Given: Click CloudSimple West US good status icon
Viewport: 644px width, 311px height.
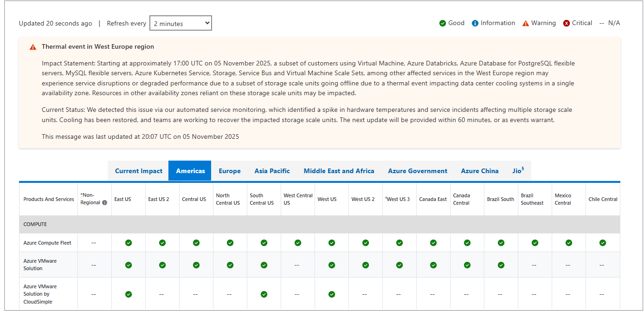Looking at the screenshot, I should tap(332, 294).
